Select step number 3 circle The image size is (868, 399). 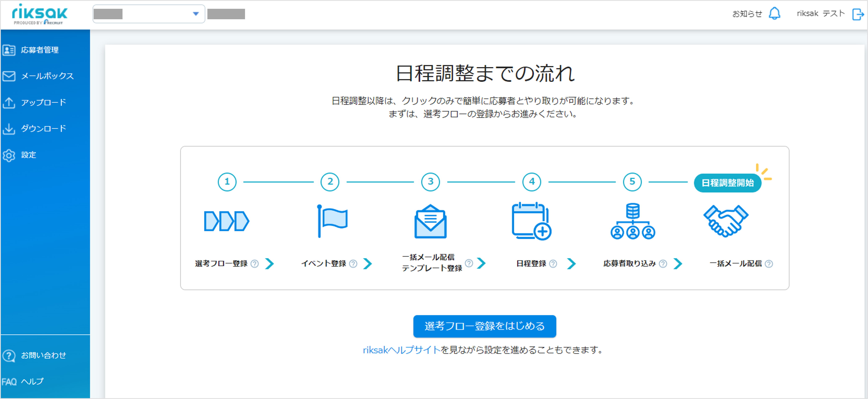click(x=430, y=182)
